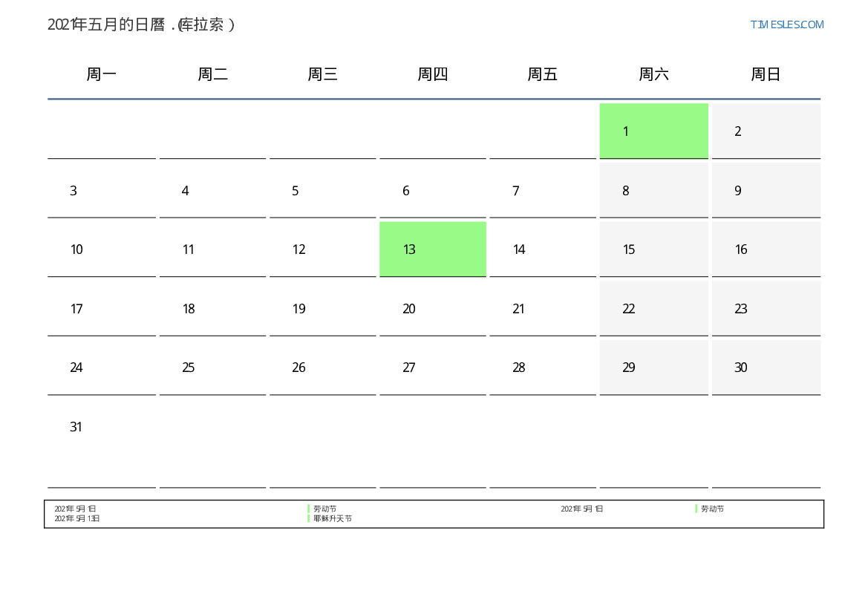This screenshot has height=614, width=868.
Task: Choose the 17th on the calendar
Action: (x=101, y=308)
